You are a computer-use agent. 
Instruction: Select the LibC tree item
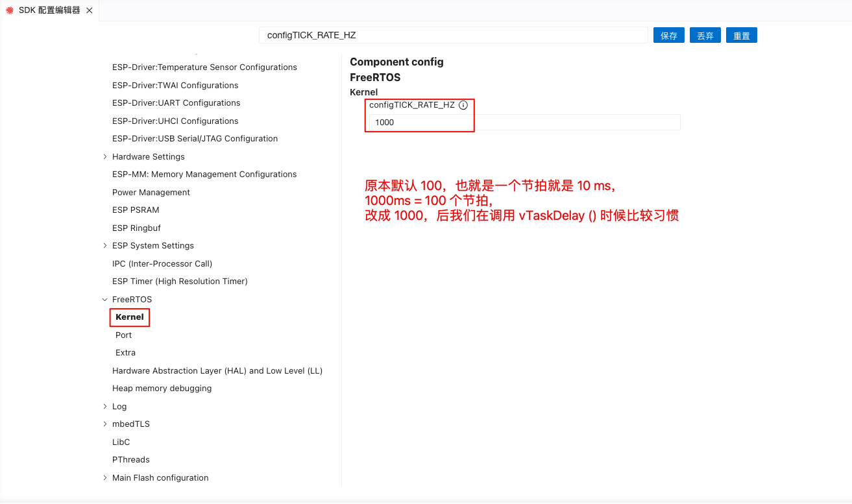tap(121, 442)
